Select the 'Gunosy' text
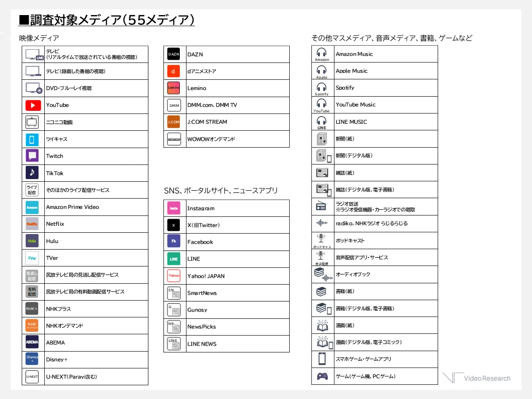 197,310
